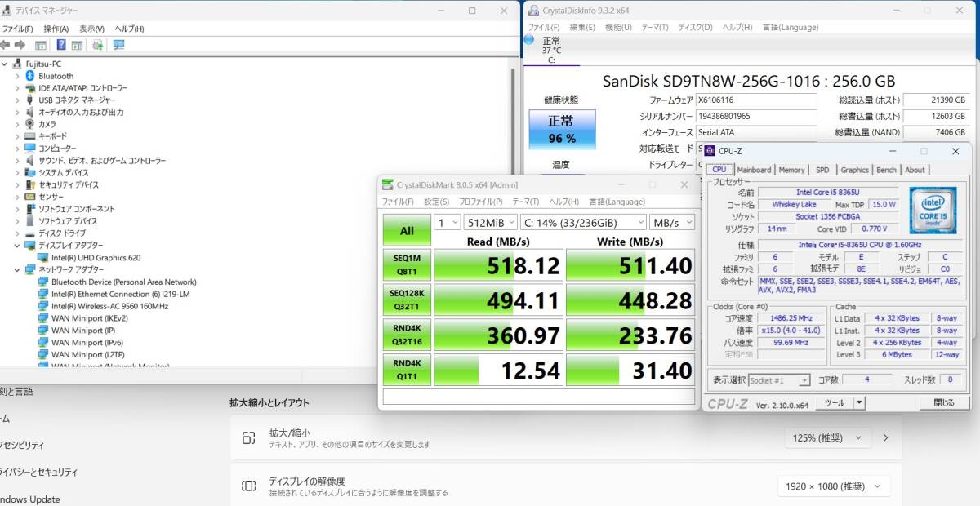Open プロファイル(P) menu in CrystalDiskMark
Viewport: 980px width, 506px height.
480,202
